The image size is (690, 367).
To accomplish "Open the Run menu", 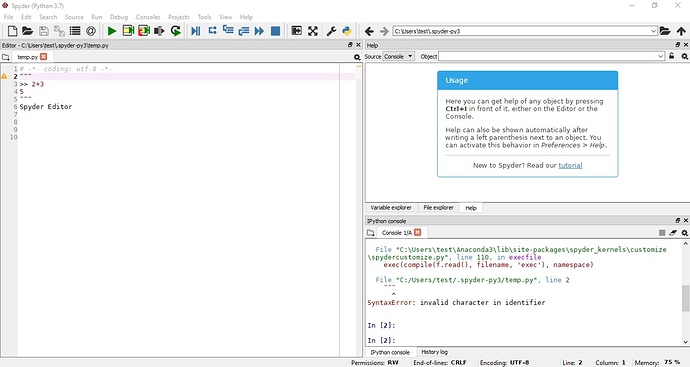I will [96, 17].
